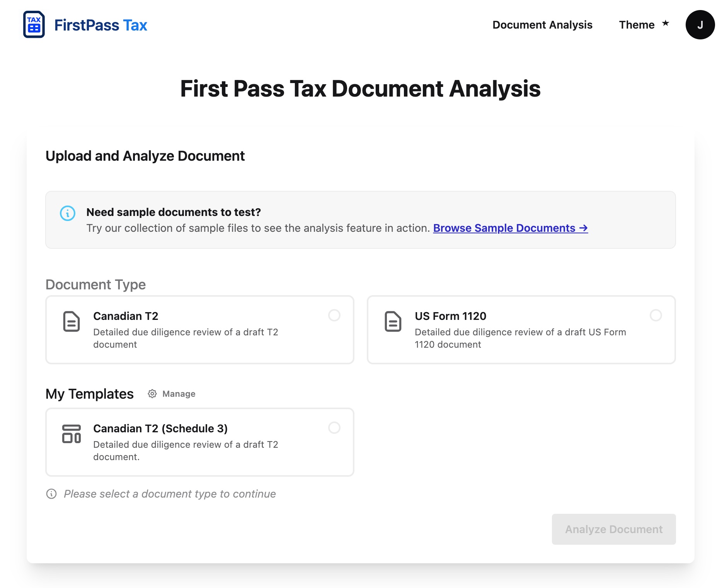Click the Canadian T2 document file icon

[72, 321]
